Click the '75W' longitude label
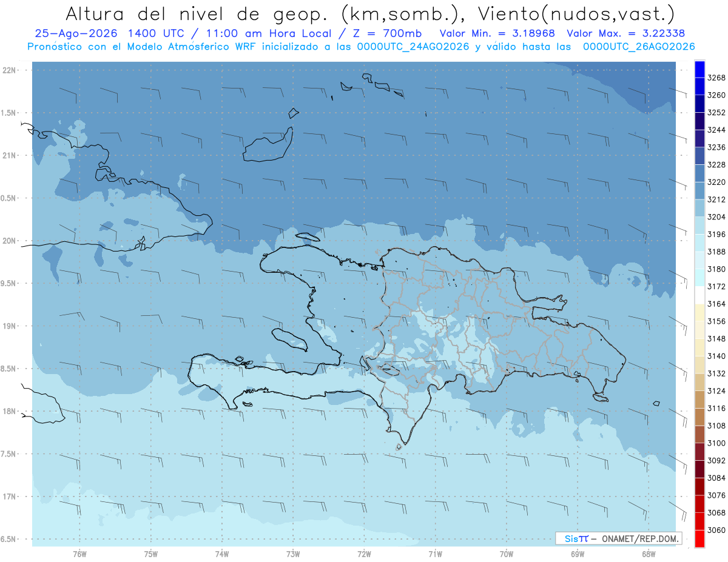728x562 pixels. [151, 554]
